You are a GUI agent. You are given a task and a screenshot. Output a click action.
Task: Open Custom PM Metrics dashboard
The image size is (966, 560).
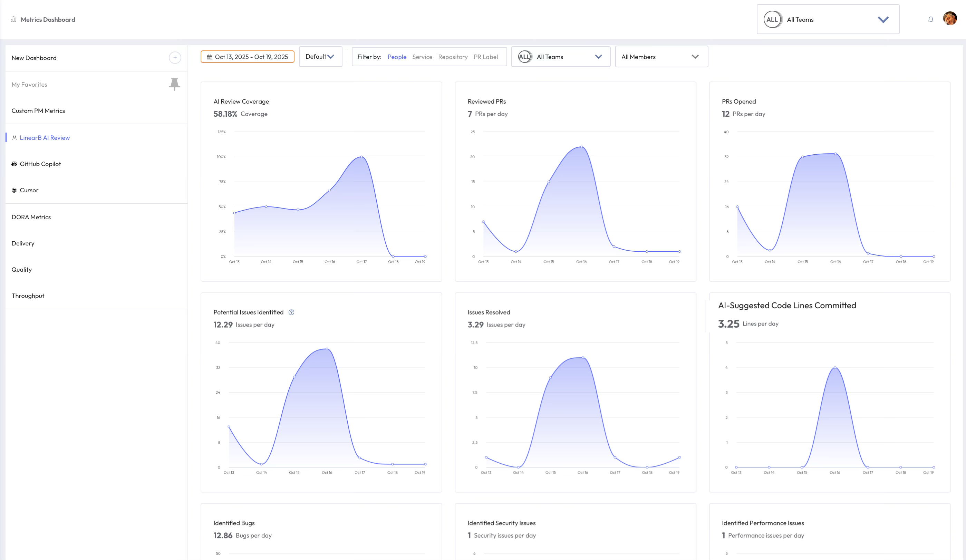[x=38, y=111]
